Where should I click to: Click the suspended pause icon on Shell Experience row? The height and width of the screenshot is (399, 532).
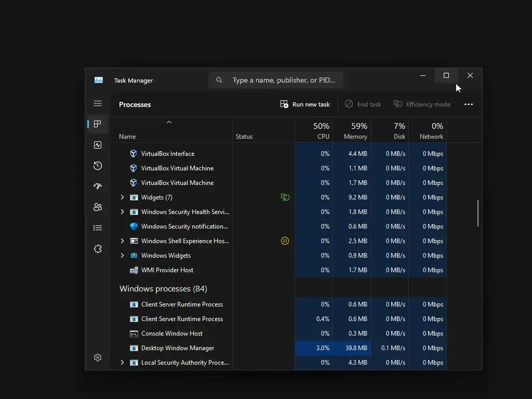point(285,241)
